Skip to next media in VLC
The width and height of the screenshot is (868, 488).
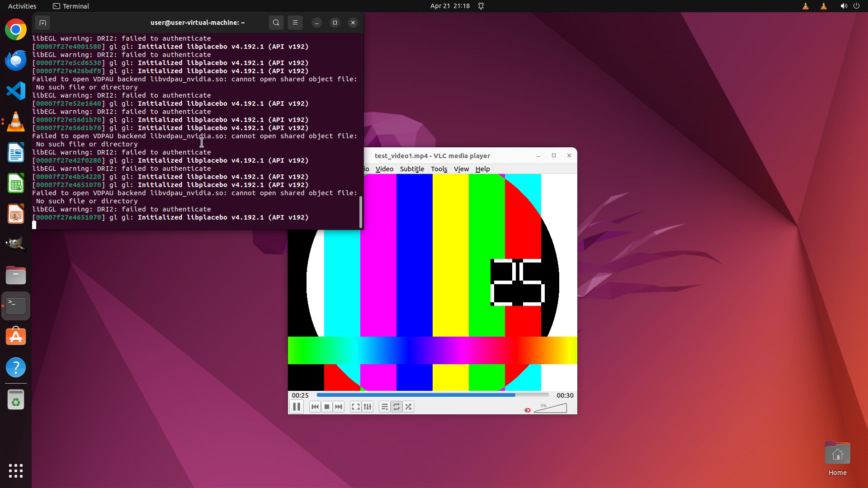(339, 407)
